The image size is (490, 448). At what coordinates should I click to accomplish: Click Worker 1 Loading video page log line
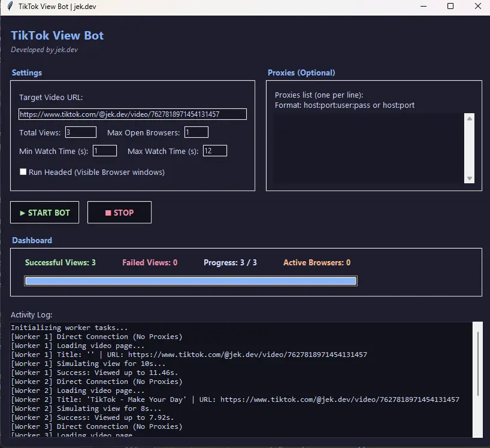pos(77,346)
